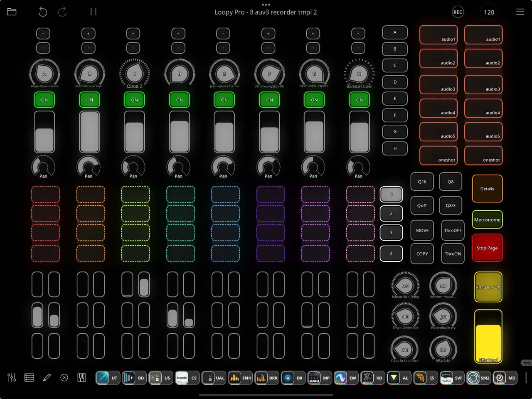Screen dimensions: 532x399
Task: Open the mixer icon in bottom toolbar
Action: 12,378
